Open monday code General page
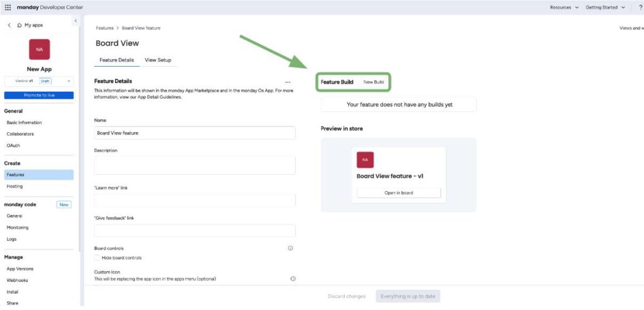This screenshot has height=310, width=644. click(15, 216)
